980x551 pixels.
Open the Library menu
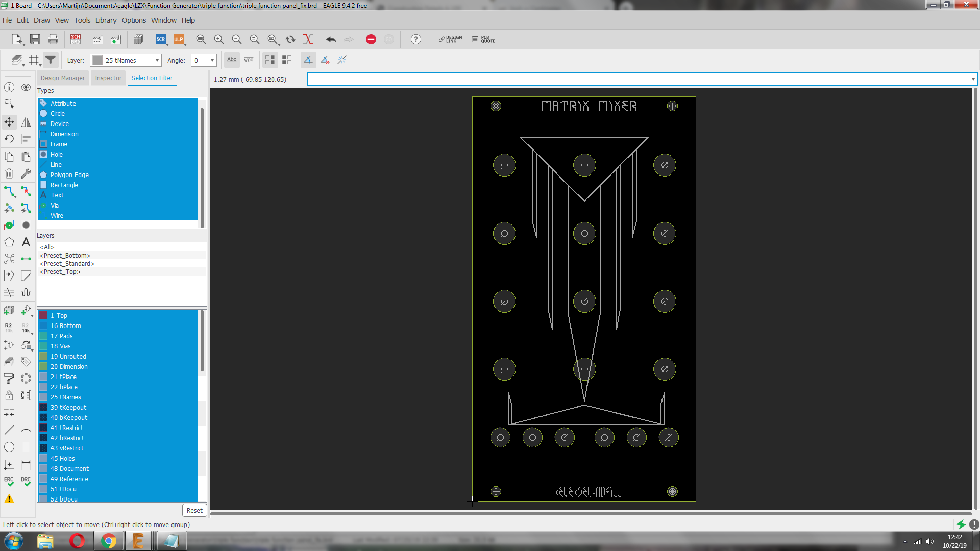point(106,20)
